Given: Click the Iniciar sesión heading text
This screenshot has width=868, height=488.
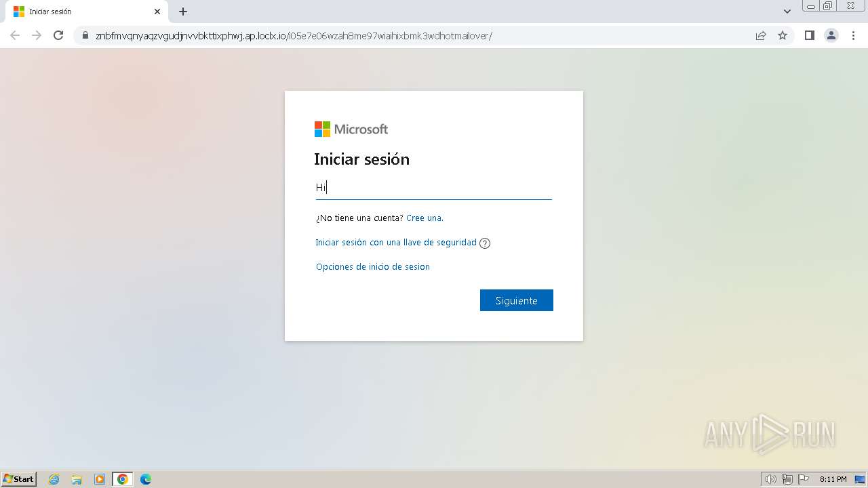Looking at the screenshot, I should click(x=361, y=159).
